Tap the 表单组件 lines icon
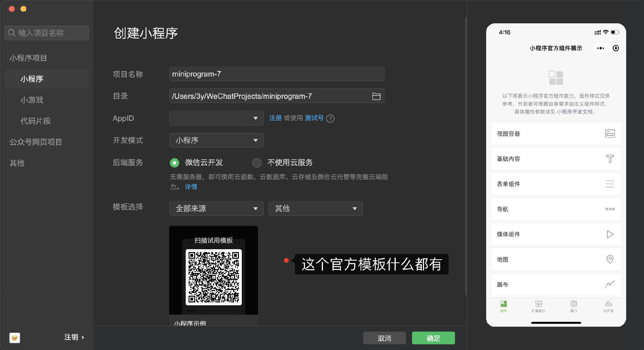The image size is (644, 350). pyautogui.click(x=610, y=184)
